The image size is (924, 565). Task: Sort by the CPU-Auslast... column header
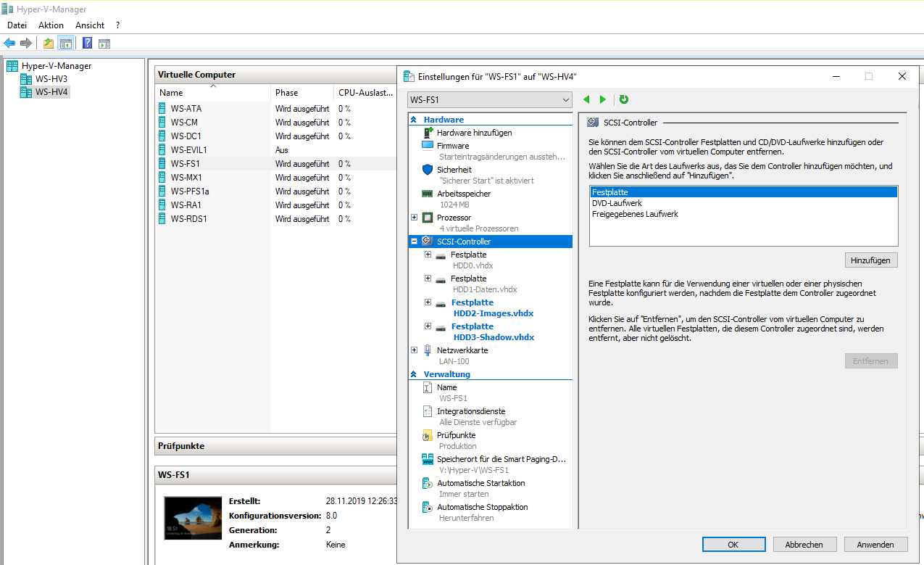click(x=366, y=93)
